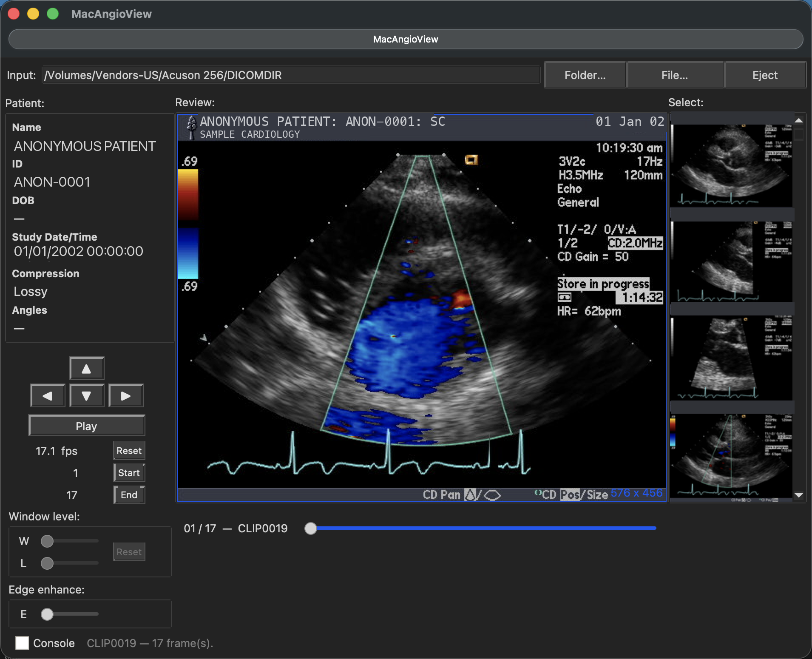Click the main echo review image
Viewport: 812px width, 659px height.
click(x=421, y=307)
